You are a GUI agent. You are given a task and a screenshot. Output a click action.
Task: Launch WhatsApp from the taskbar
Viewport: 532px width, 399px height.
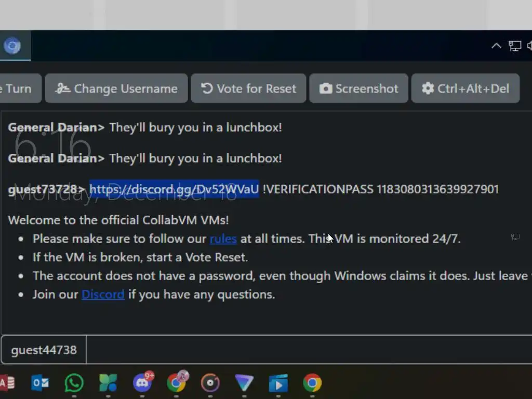point(74,383)
